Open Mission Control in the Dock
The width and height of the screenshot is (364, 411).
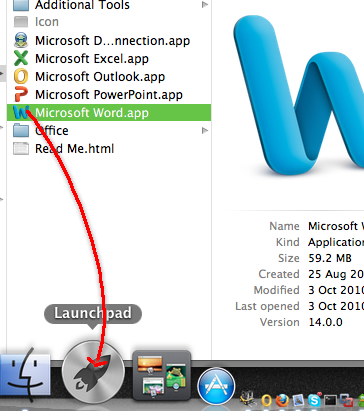point(162,375)
